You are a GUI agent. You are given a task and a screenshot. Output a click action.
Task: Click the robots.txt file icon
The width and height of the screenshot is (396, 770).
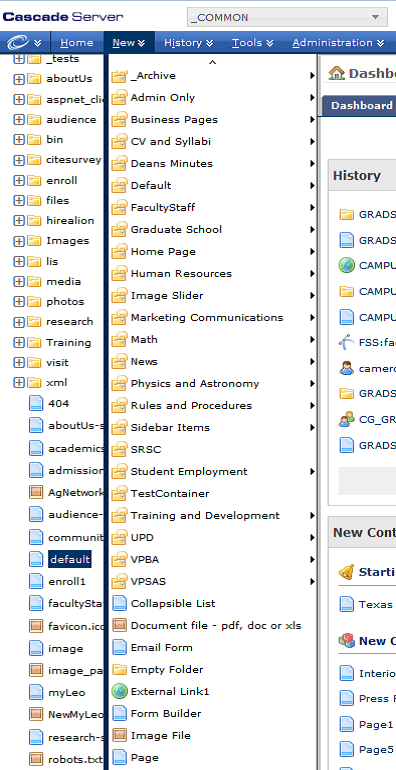[x=36, y=759]
